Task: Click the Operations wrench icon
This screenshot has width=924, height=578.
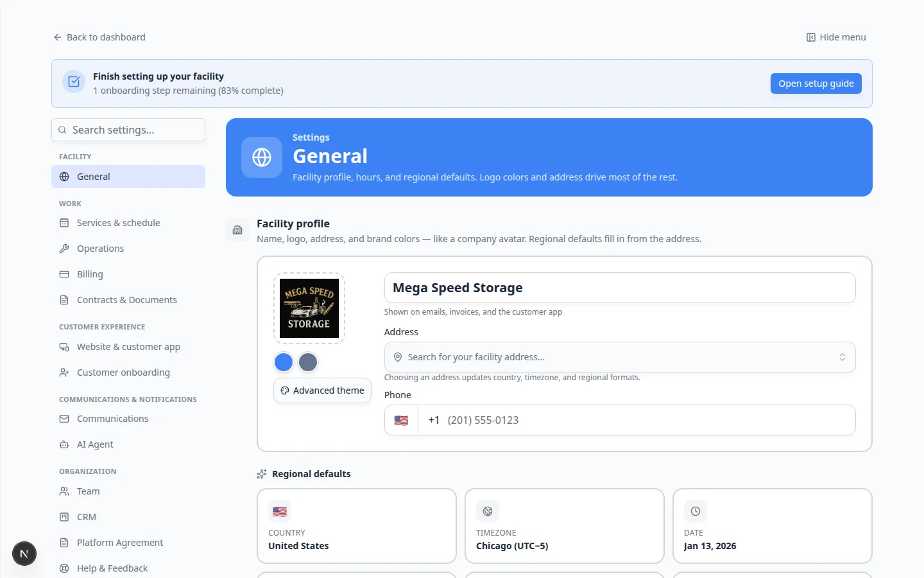Action: (64, 249)
